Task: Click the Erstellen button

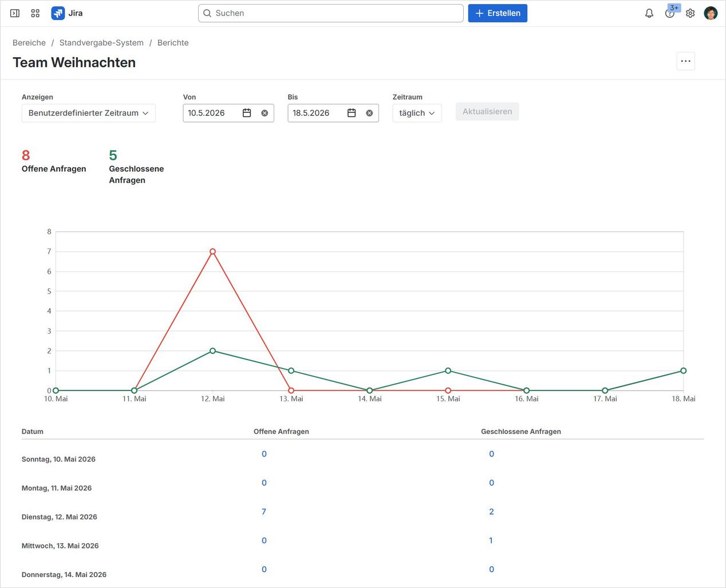Action: point(498,13)
